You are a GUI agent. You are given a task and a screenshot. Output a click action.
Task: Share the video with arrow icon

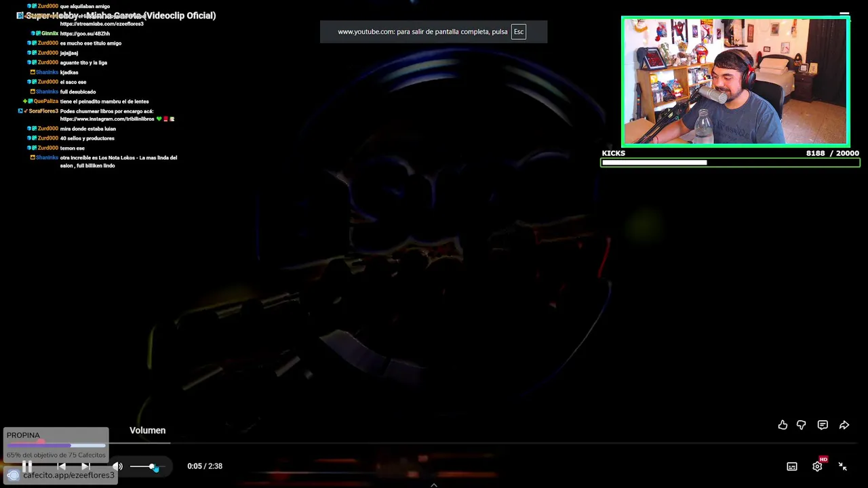tap(844, 425)
